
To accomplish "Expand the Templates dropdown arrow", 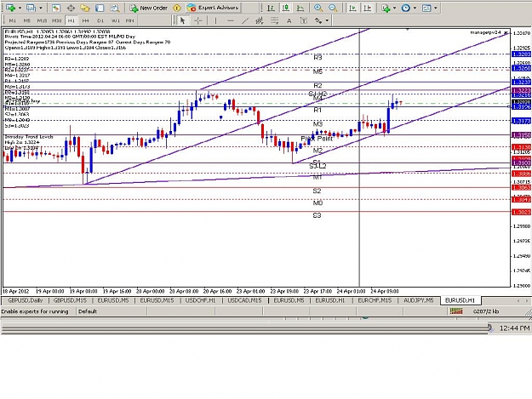I will (x=436, y=8).
